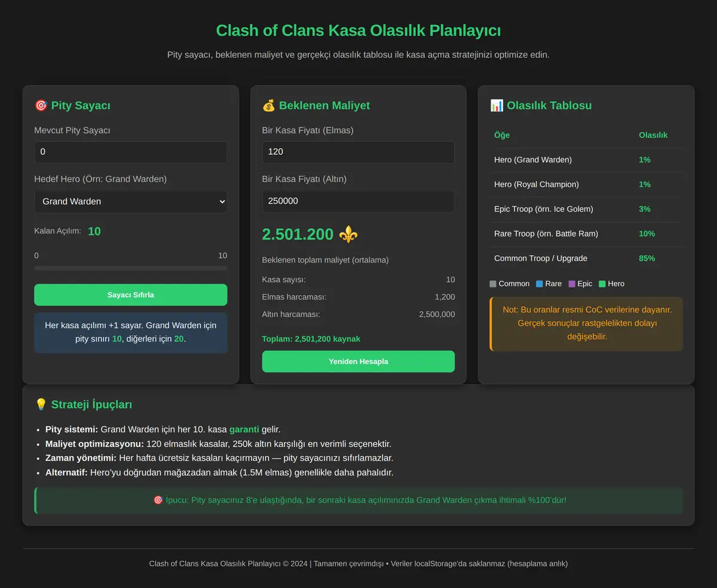Click the target emoji in the İpucu banner
The height and width of the screenshot is (588, 717).
coord(158,500)
